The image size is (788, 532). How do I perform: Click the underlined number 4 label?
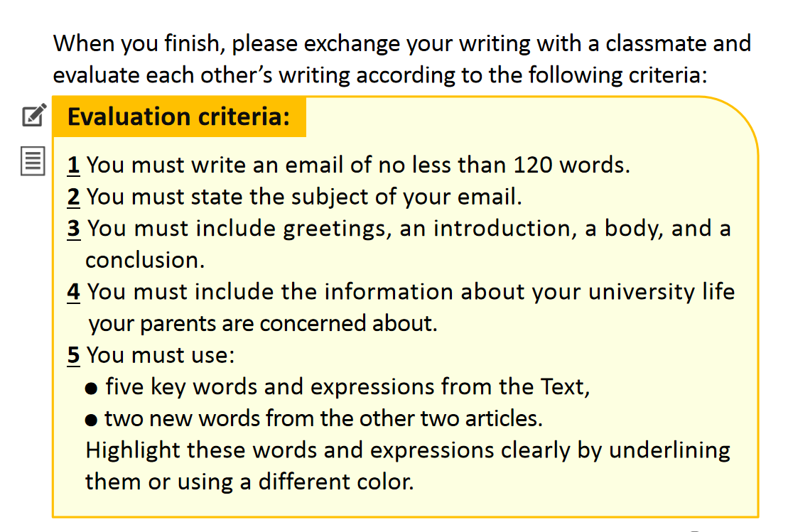coord(73,292)
